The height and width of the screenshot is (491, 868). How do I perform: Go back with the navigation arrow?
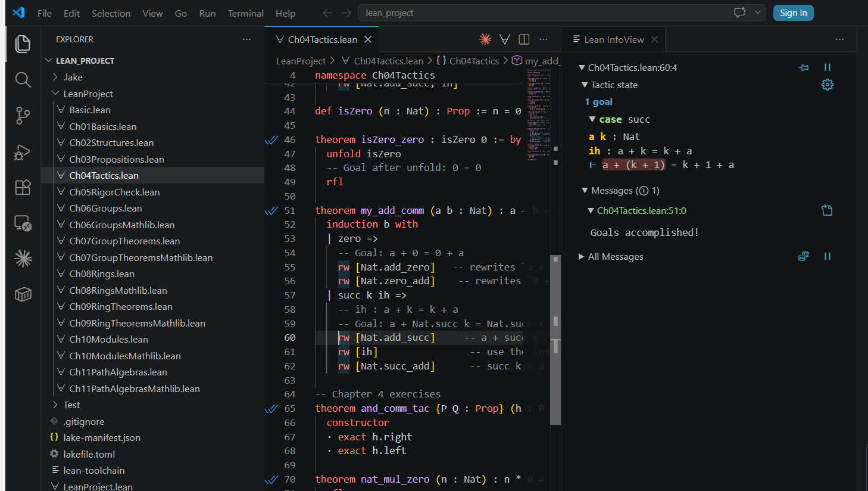click(327, 13)
